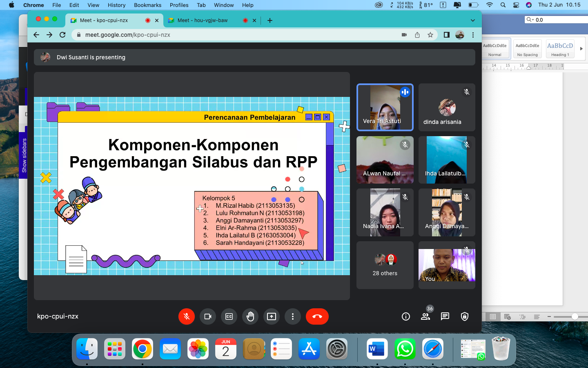Viewport: 588px width, 368px height.
Task: Turn on closed captions
Action: (229, 316)
